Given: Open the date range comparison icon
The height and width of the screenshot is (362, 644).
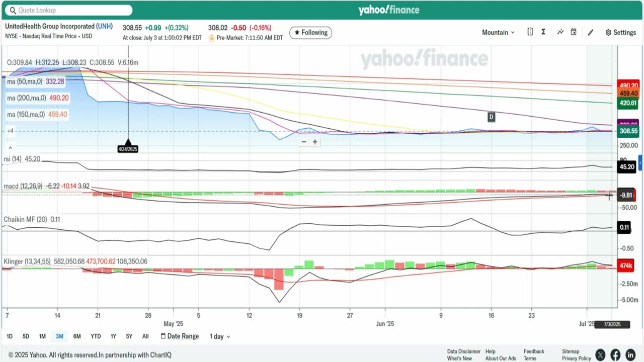Looking at the screenshot, I should pyautogui.click(x=530, y=32).
